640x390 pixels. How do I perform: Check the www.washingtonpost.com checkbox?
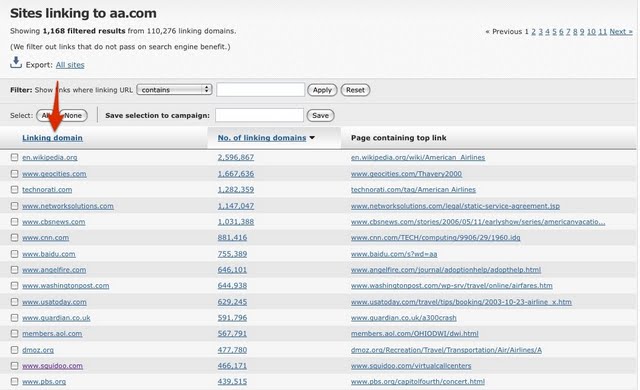(x=15, y=286)
